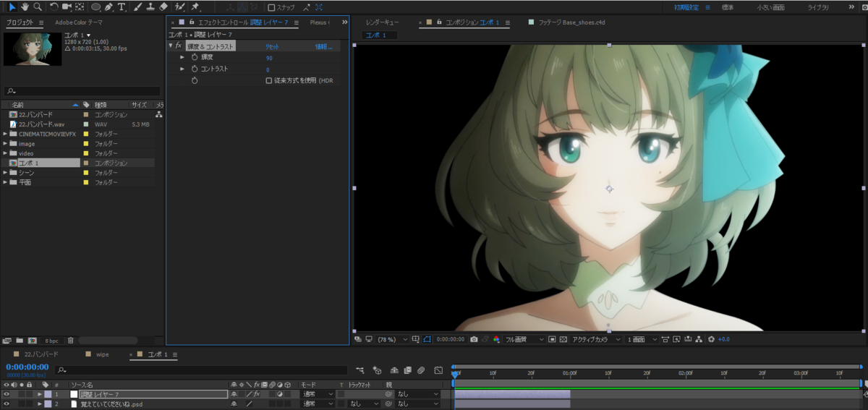Image resolution: width=868 pixels, height=410 pixels.
Task: Select the Ellipse shape tool
Action: (x=95, y=7)
